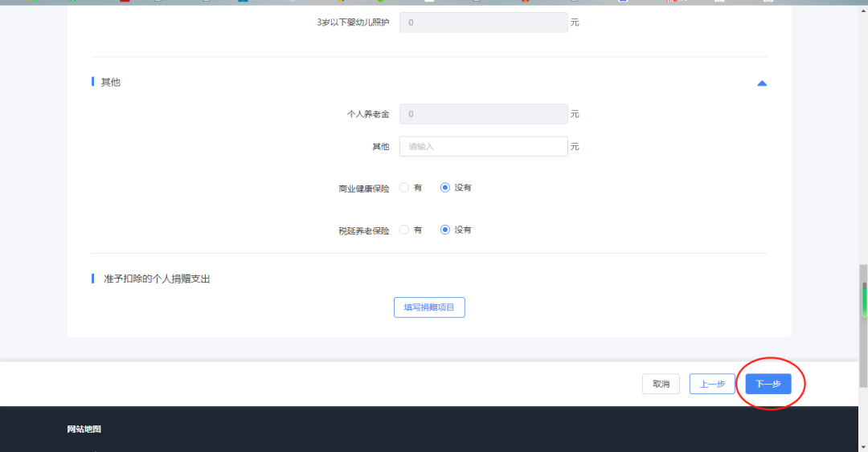Click the 准予扣除的个人捐赠支出 section heading
Image resolution: width=868 pixels, height=452 pixels.
pyautogui.click(x=157, y=279)
